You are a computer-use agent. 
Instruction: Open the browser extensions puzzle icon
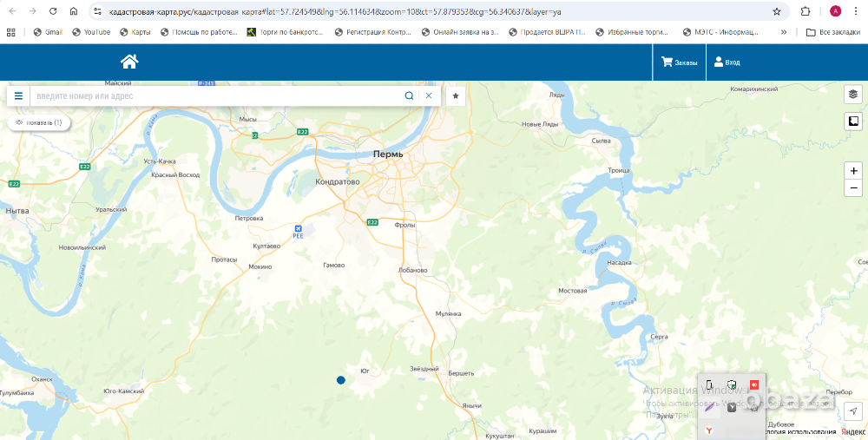point(806,12)
